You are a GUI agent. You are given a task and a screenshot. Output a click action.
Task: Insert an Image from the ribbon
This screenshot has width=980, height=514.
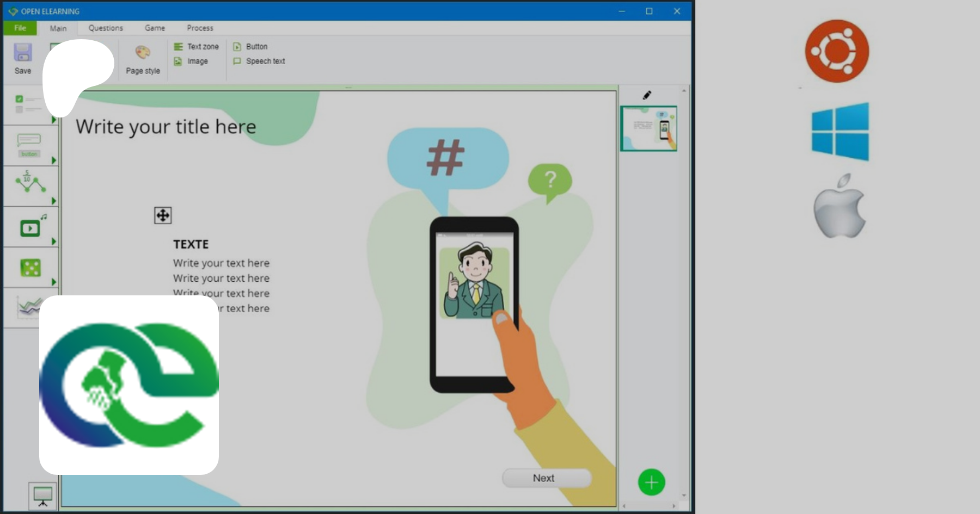(191, 61)
